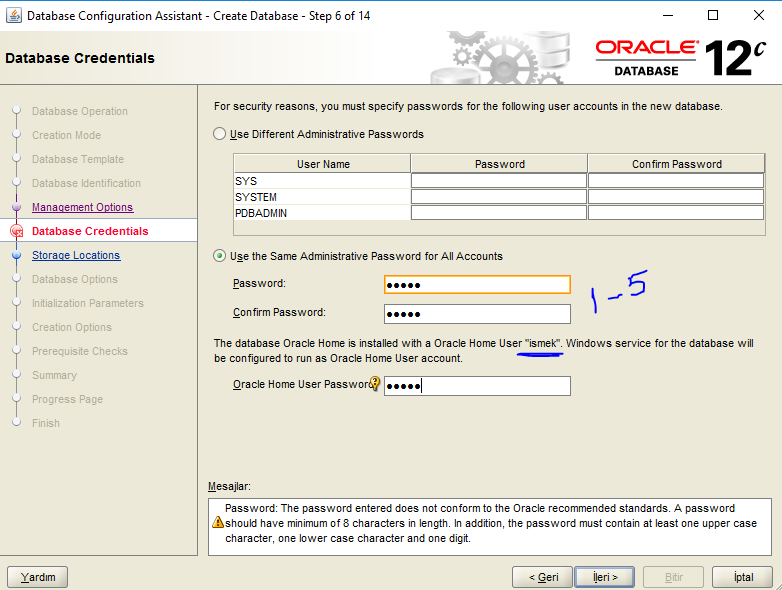Screen dimensions: 782x590
Task: Click the SYS confirm password cell
Action: (676, 181)
